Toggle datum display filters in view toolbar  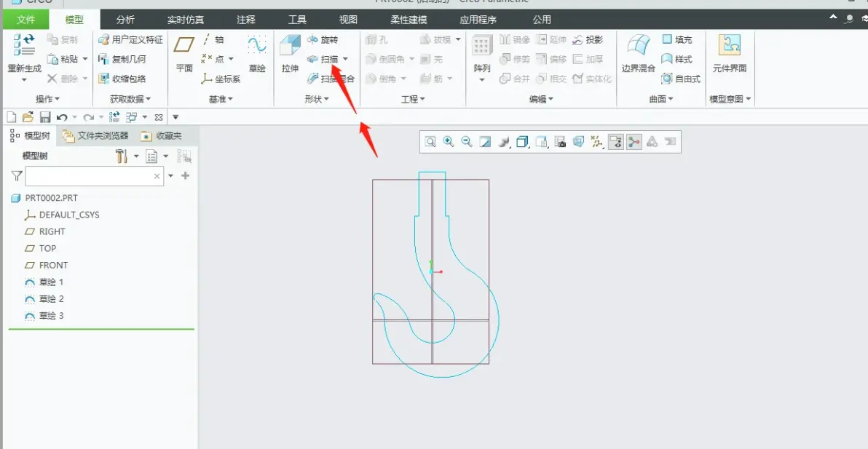point(597,142)
